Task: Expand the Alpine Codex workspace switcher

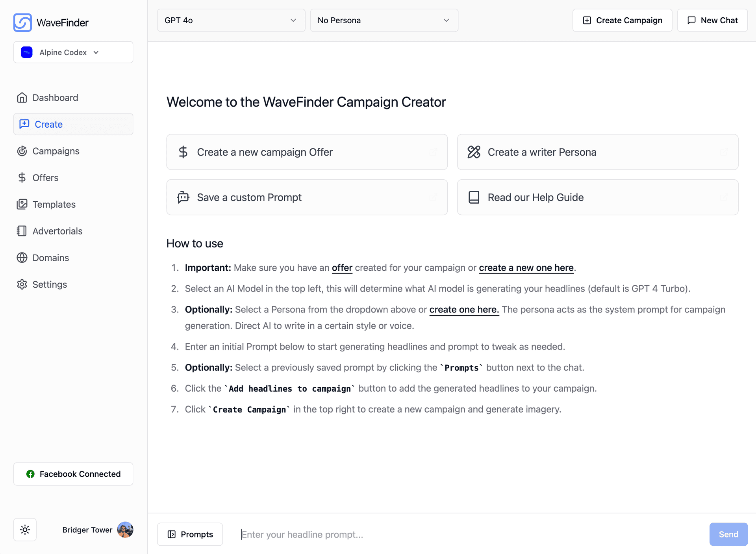Action: tap(73, 52)
